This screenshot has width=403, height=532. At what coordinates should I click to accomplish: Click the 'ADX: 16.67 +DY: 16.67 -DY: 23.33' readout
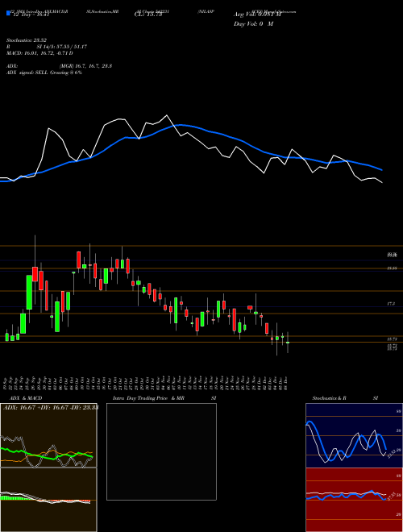pyautogui.click(x=51, y=408)
